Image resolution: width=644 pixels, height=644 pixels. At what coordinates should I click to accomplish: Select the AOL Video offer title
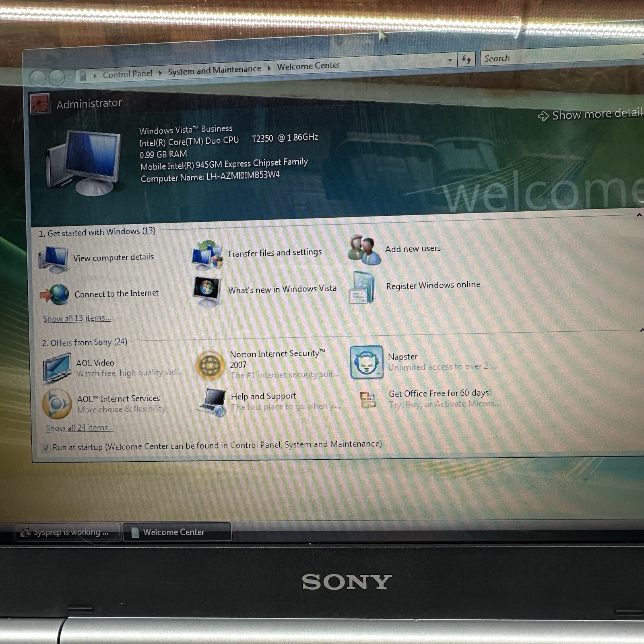pos(95,363)
